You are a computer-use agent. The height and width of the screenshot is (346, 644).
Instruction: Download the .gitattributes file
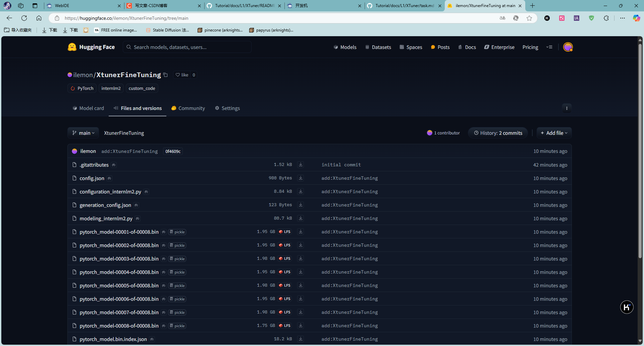click(301, 165)
